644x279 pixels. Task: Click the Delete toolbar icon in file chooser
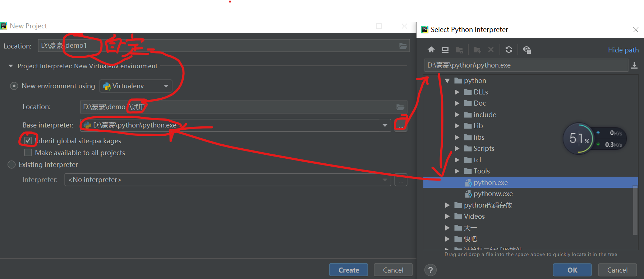click(491, 50)
